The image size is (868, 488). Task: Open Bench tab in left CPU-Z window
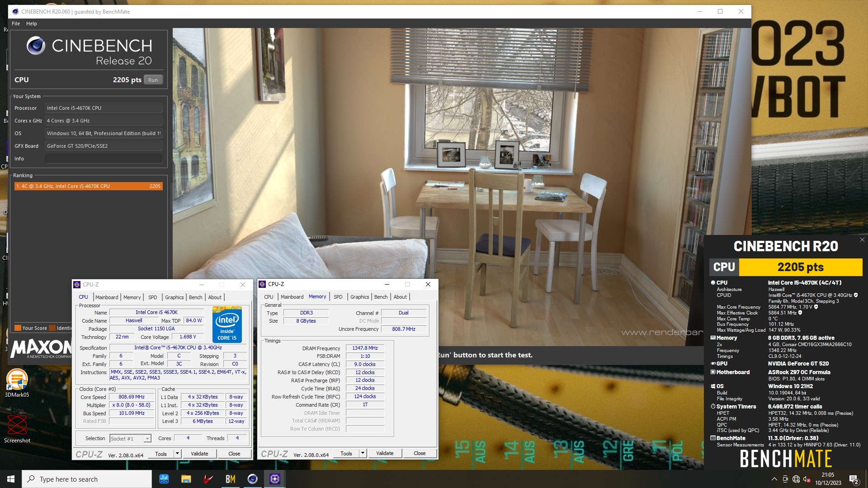[195, 297]
